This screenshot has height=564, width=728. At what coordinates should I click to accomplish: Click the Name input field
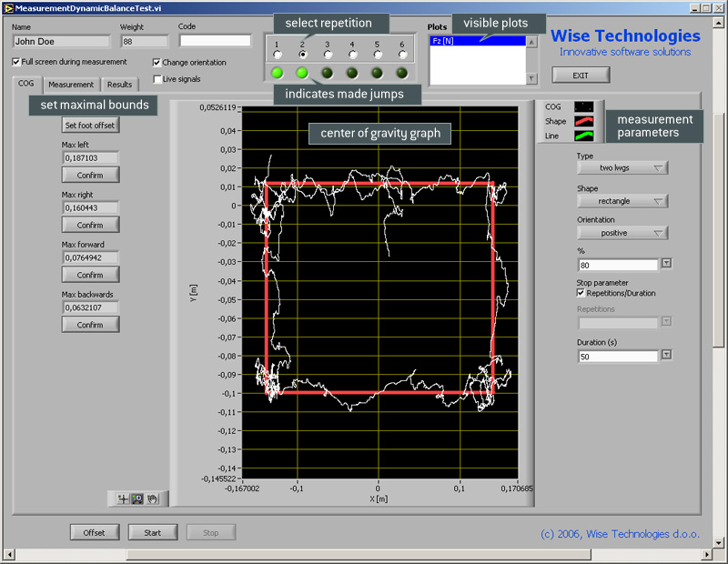(61, 41)
